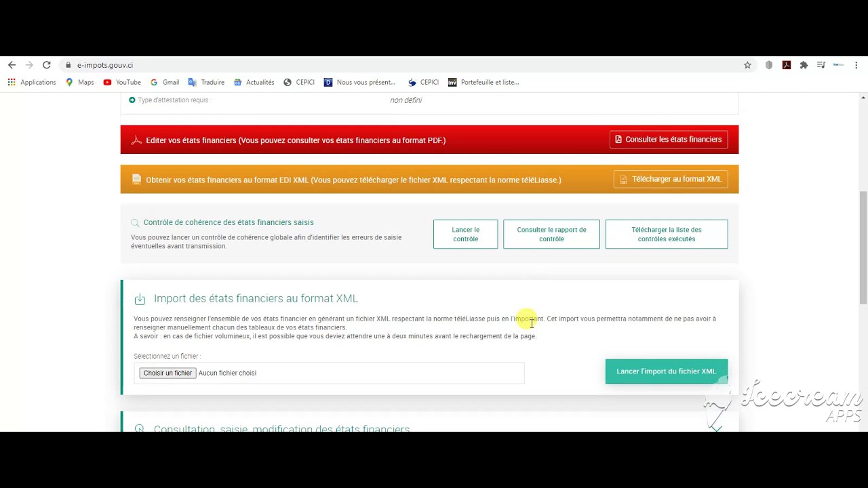Screen dimensions: 868x488
Task: Click the address bar URL e-impots.gouv.ci
Action: click(105, 65)
